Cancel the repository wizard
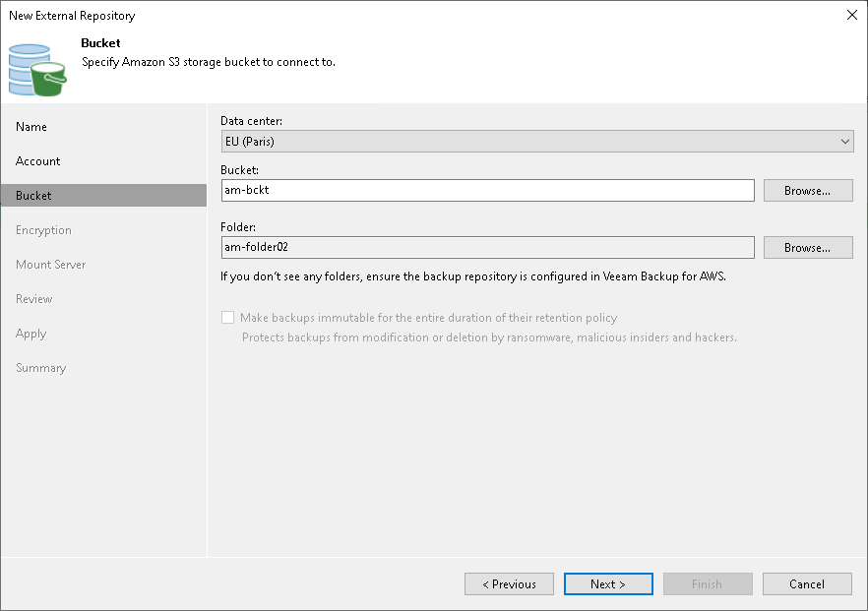 click(807, 583)
